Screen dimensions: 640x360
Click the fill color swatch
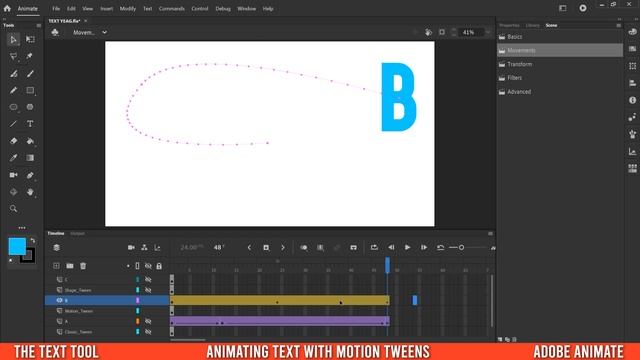click(x=17, y=247)
